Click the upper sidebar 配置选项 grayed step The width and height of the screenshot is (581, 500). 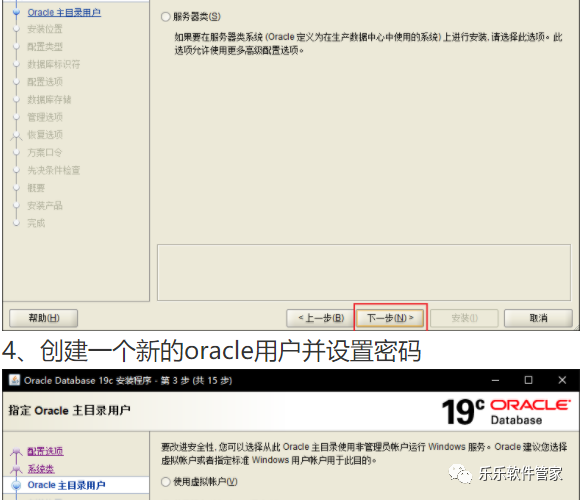tap(45, 82)
